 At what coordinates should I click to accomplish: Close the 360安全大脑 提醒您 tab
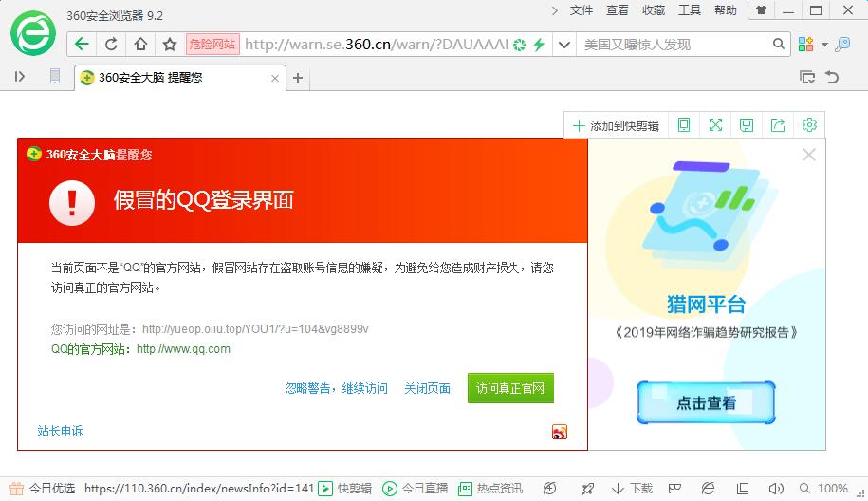click(x=274, y=78)
